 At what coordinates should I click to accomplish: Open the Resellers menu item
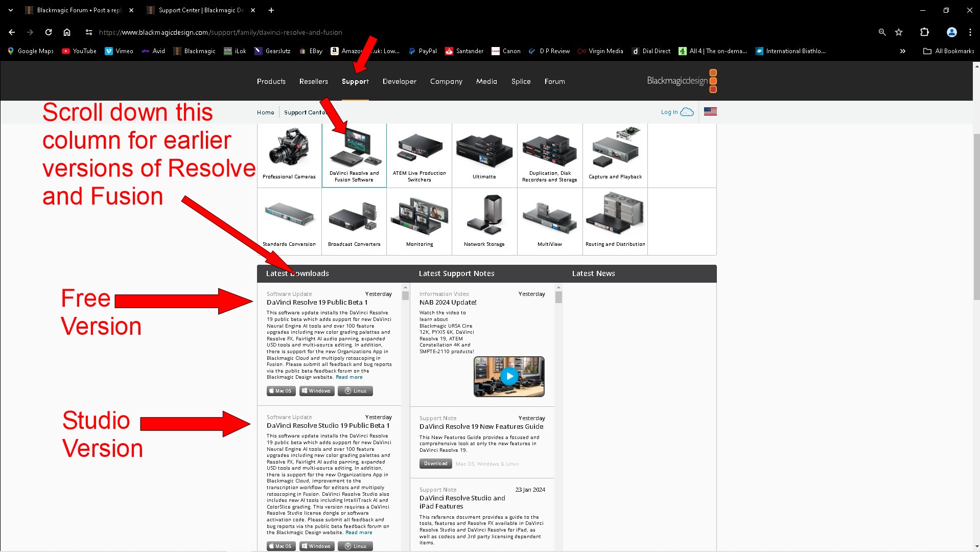click(x=314, y=81)
